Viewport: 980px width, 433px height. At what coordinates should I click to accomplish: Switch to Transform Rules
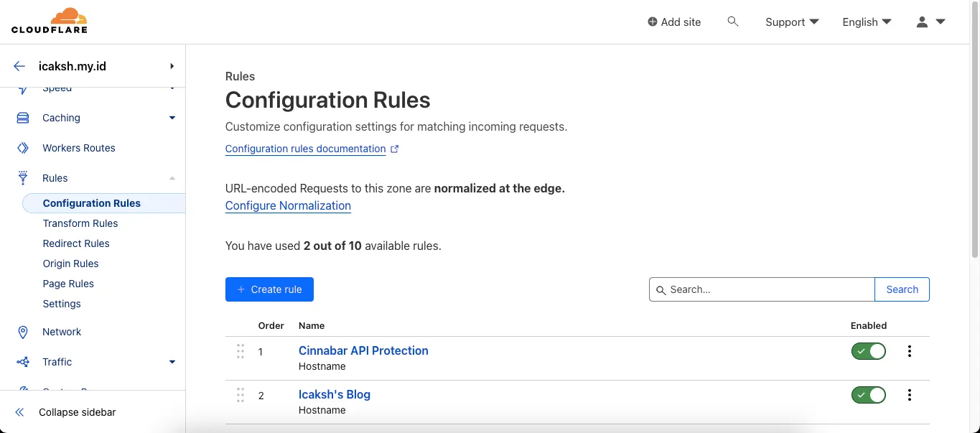pos(80,223)
